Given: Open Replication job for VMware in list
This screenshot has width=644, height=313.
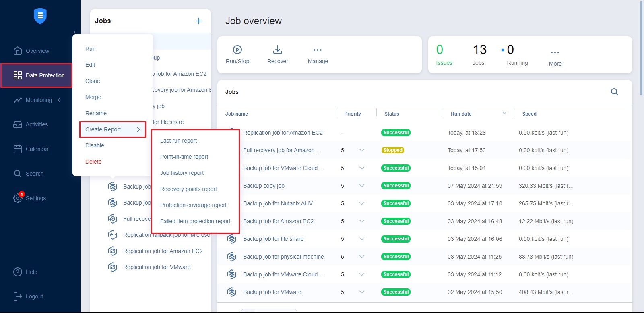Looking at the screenshot, I should click(x=157, y=267).
